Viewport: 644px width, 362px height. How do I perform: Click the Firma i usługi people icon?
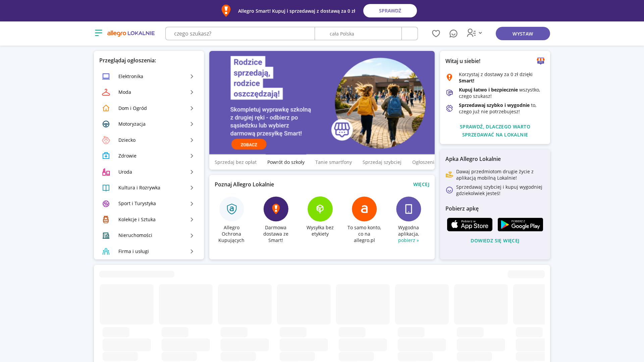coord(106,251)
